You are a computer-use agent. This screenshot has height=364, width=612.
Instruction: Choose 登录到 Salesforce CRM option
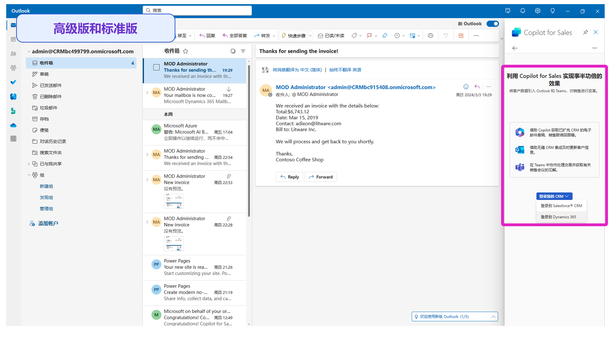tap(561, 206)
